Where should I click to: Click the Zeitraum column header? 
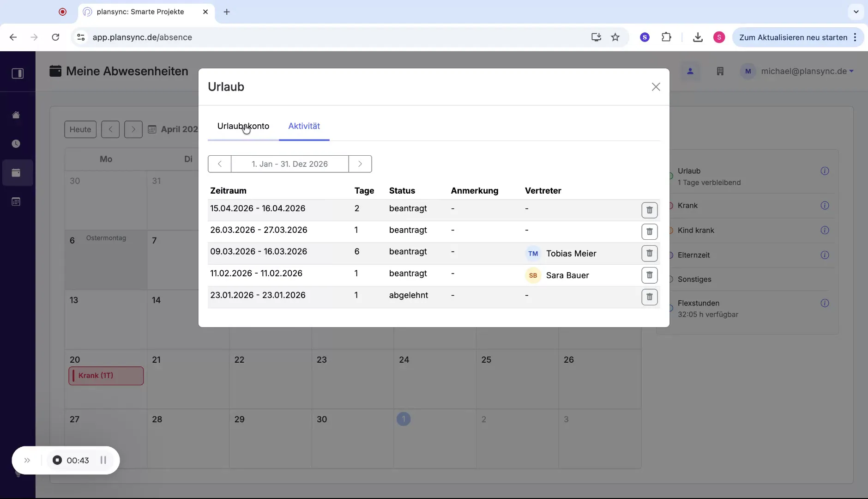(228, 191)
